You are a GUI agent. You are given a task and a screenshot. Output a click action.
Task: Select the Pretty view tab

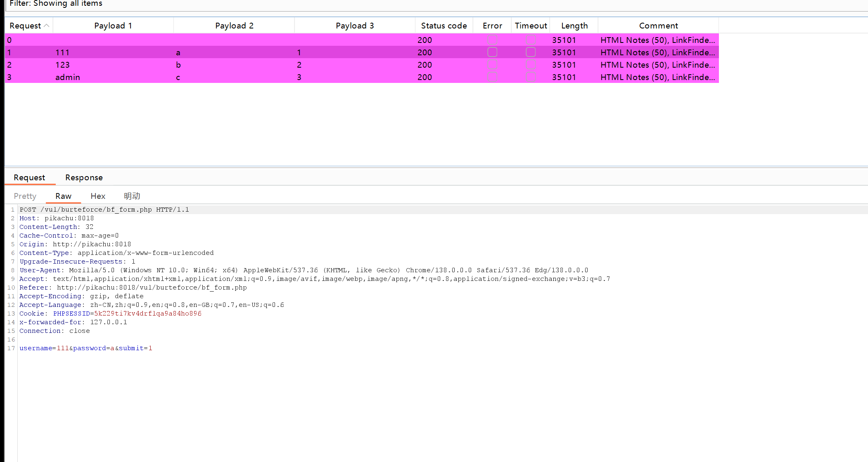(25, 196)
